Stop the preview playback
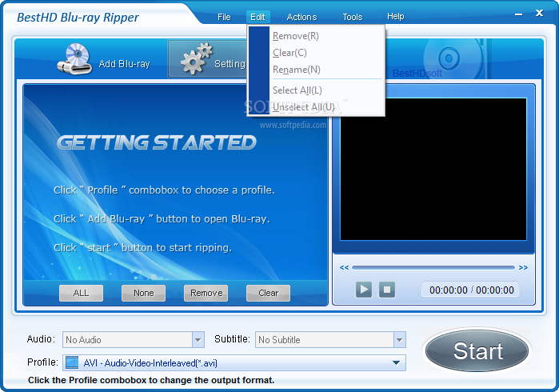Image resolution: width=559 pixels, height=392 pixels. [387, 290]
